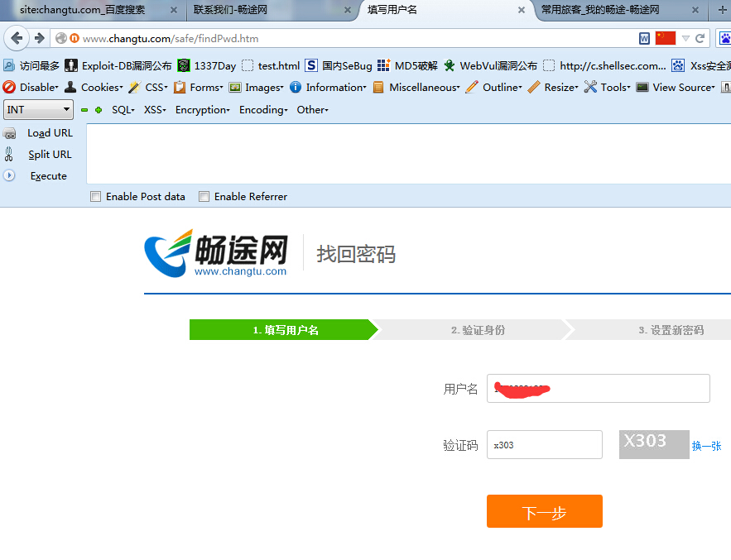Open the Resize toolbar menu

[553, 87]
